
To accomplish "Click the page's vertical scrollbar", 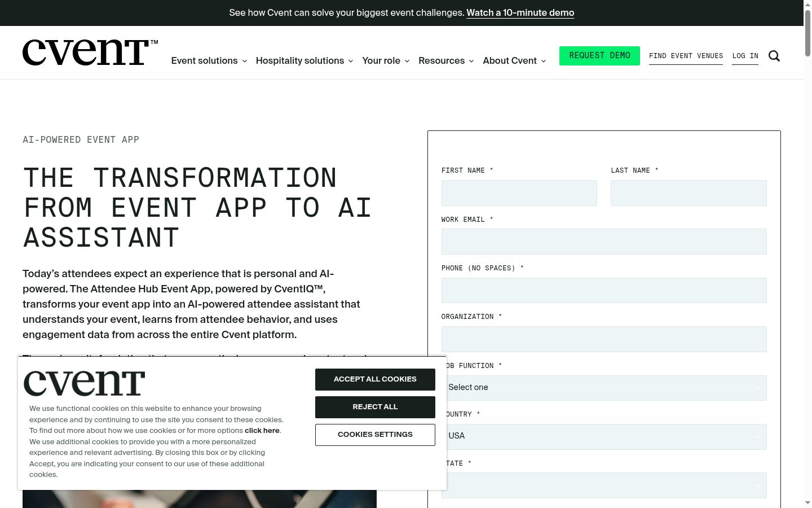I will coord(807,33).
